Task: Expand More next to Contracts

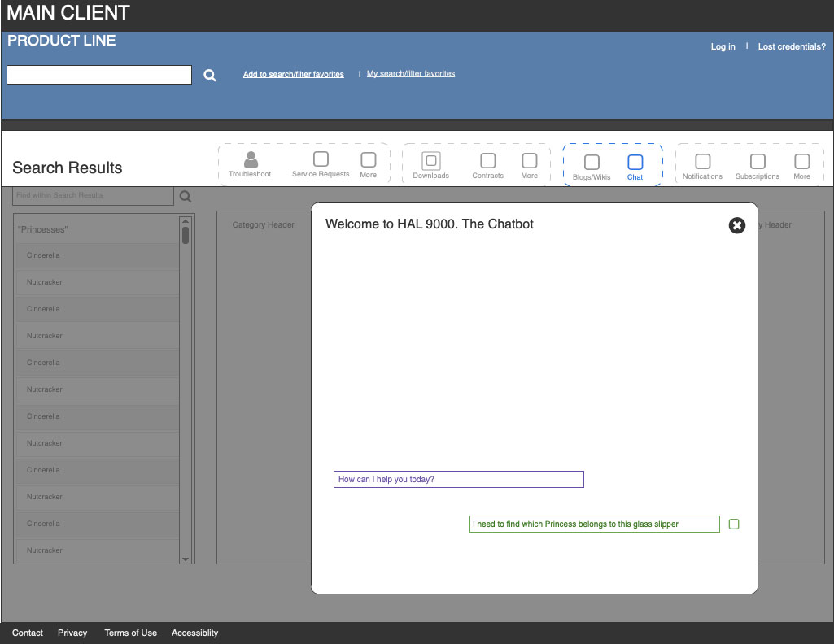Action: point(529,161)
